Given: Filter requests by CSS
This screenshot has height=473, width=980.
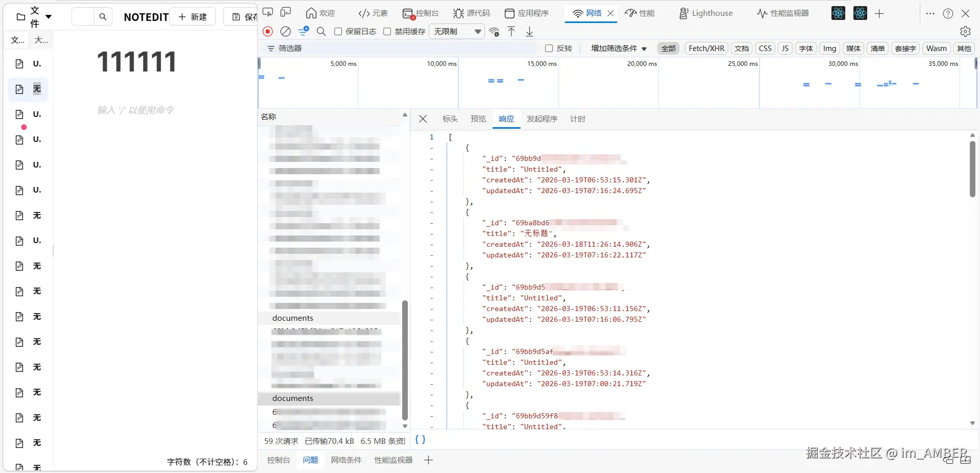Looking at the screenshot, I should (x=765, y=49).
